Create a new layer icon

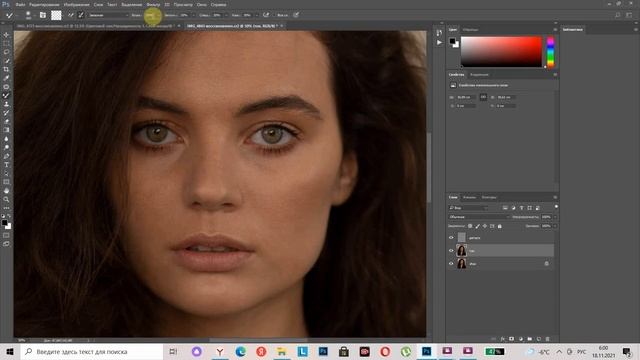(539, 339)
